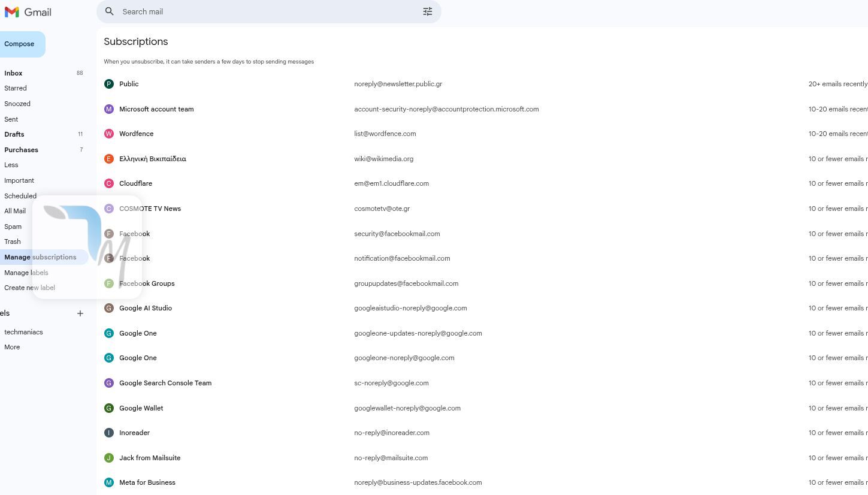Image resolution: width=868 pixels, height=495 pixels.
Task: Open the Drafts folder
Action: point(14,134)
